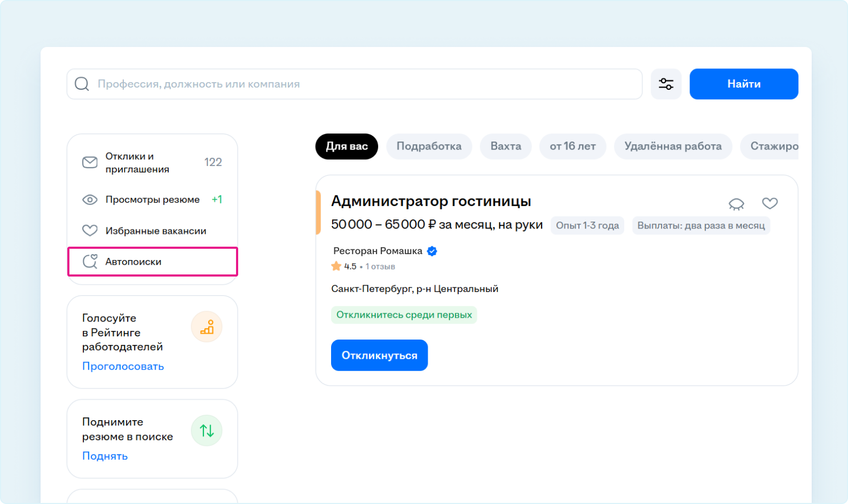The width and height of the screenshot is (848, 504).
Task: Switch to the Подработка filter tab
Action: [x=429, y=146]
